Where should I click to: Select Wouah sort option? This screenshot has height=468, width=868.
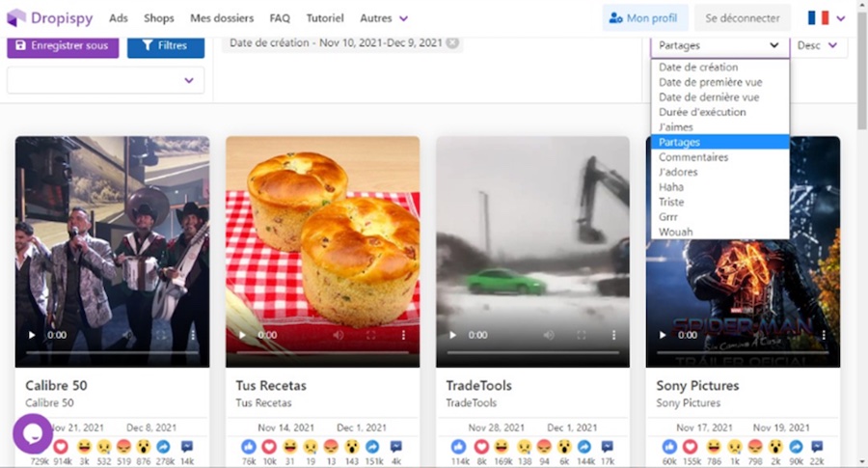(719, 232)
